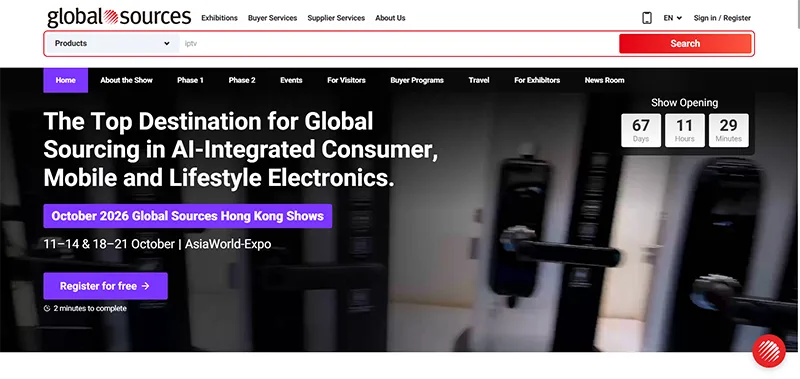Click the Top Destination headline text

(241, 150)
